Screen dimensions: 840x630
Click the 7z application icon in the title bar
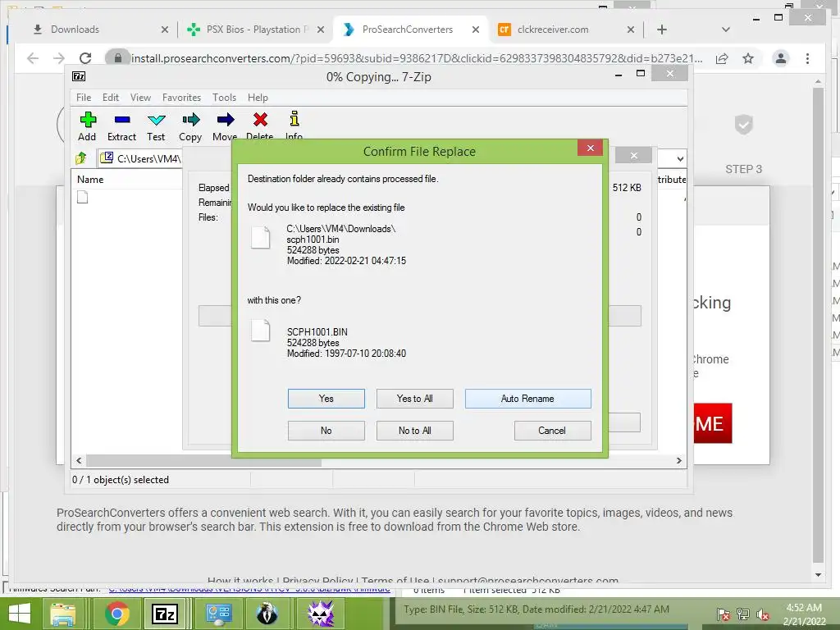click(79, 76)
